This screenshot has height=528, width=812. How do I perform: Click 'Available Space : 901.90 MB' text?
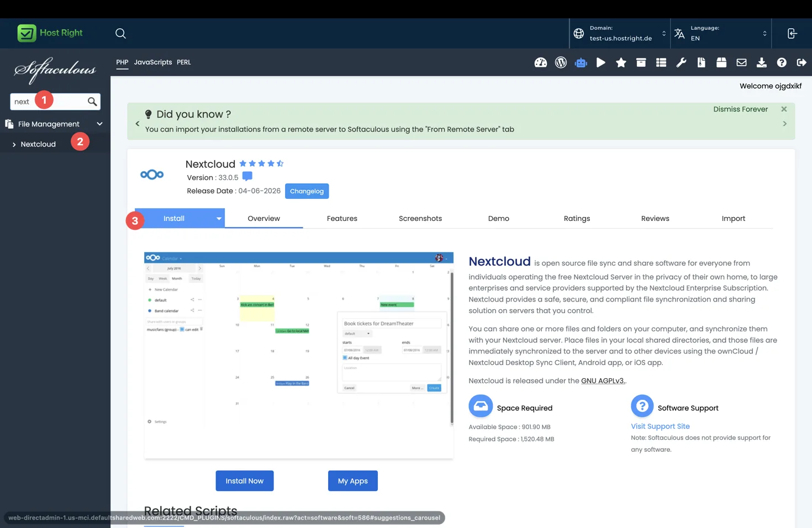pos(509,427)
